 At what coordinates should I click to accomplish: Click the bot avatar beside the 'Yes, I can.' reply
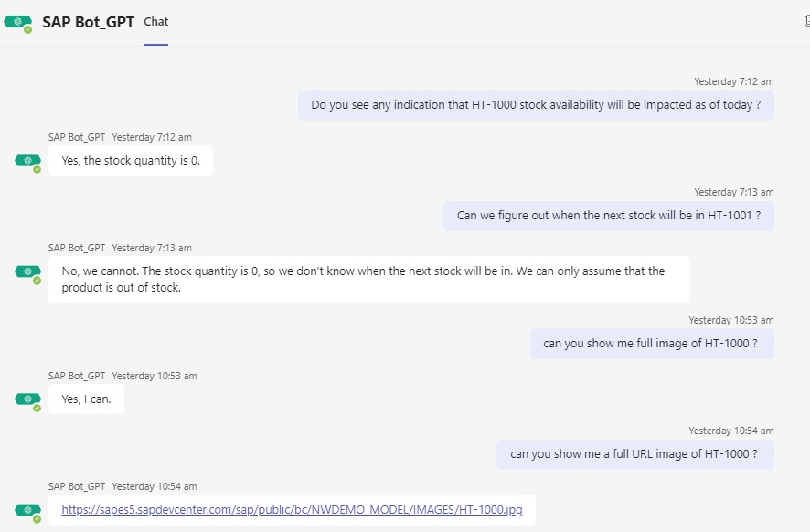(x=28, y=400)
